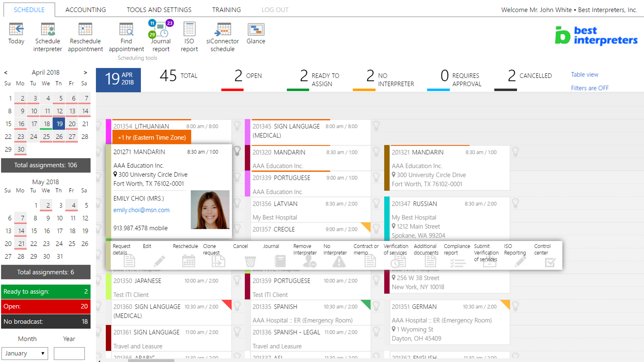Screen dimensions: 644x362
Task: Toggle the Filters are OFF setting
Action: (590, 88)
